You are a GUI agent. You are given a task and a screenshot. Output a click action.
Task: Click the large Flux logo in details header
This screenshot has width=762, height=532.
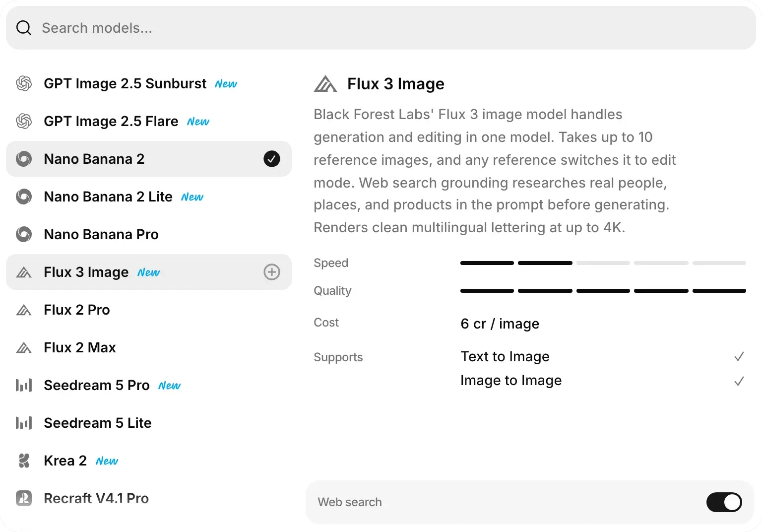pyautogui.click(x=325, y=84)
